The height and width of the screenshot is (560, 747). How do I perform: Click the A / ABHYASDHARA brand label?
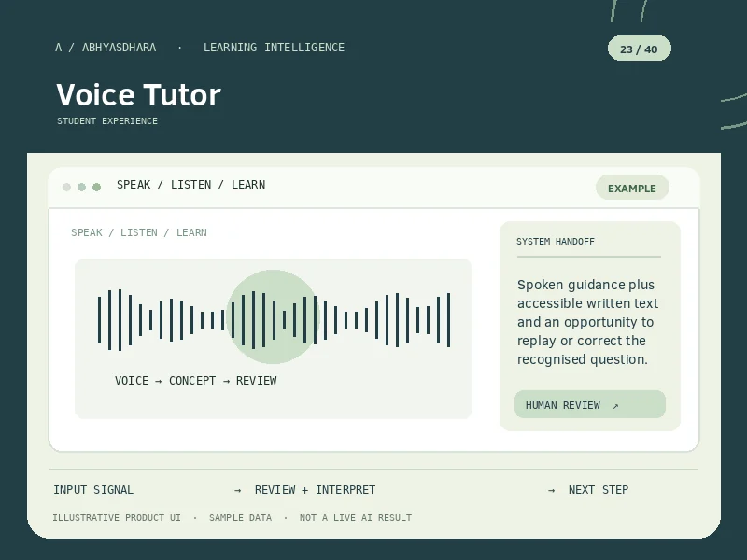click(x=106, y=48)
